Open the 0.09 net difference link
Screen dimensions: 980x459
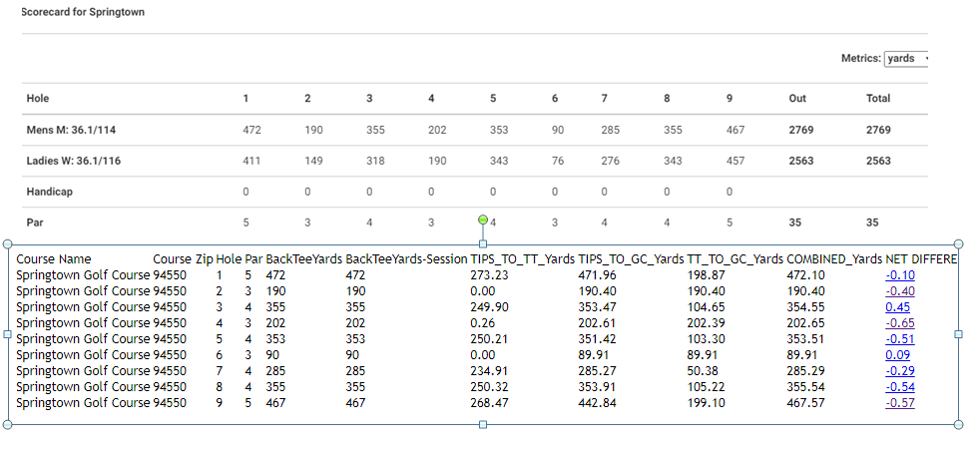897,354
